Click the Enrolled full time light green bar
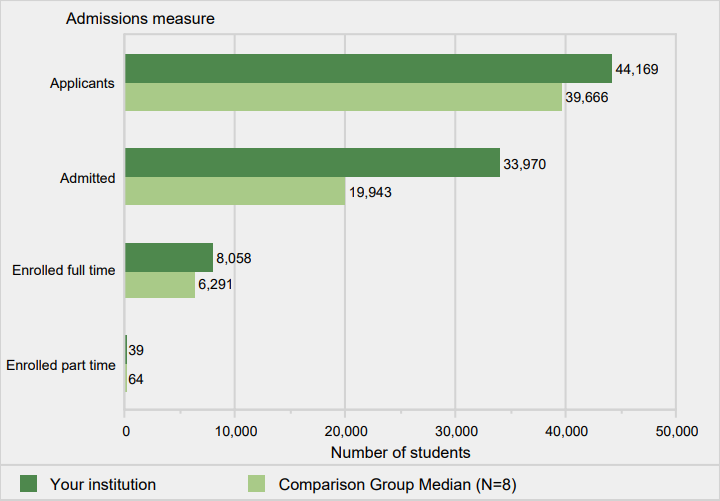720x501 pixels. tap(160, 285)
